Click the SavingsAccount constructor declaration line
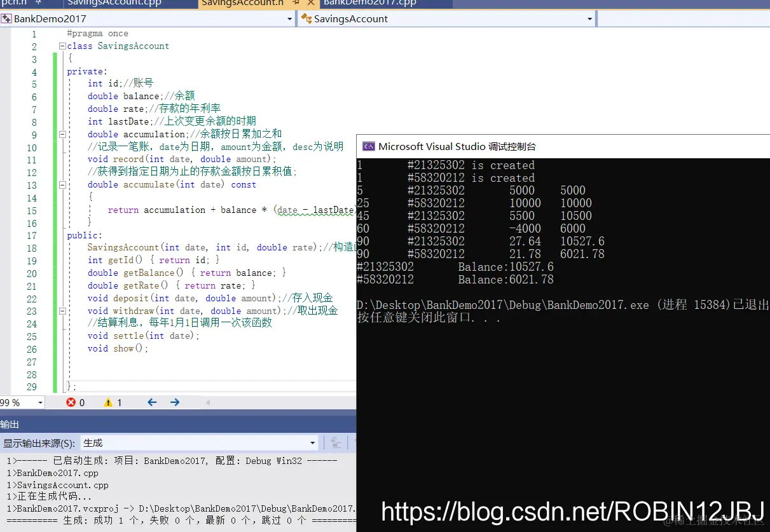Viewport: 770px width, 532px height. pos(221,248)
